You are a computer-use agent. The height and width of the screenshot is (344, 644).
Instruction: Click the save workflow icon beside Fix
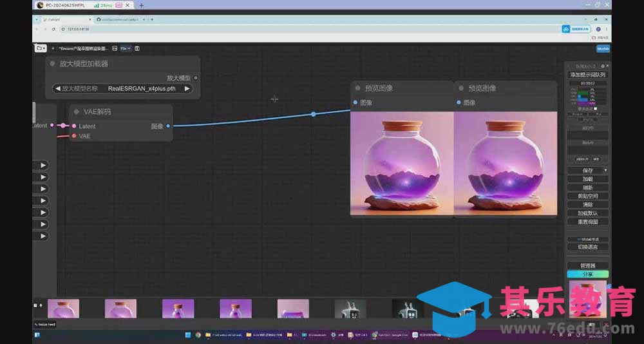pos(115,48)
